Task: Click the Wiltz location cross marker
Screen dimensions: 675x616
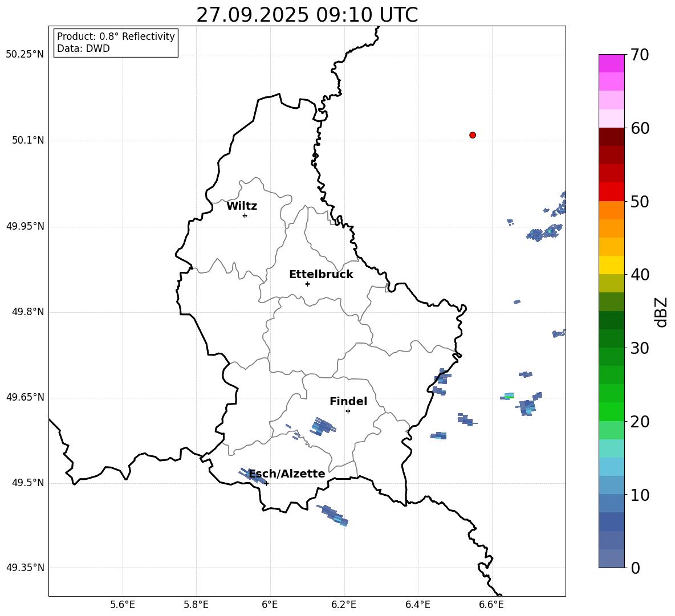Action: 245,215
